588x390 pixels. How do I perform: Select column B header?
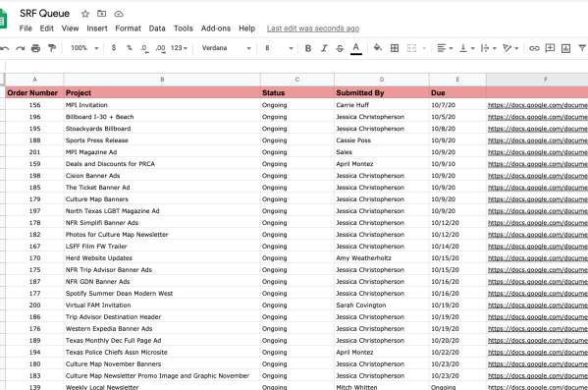point(162,80)
